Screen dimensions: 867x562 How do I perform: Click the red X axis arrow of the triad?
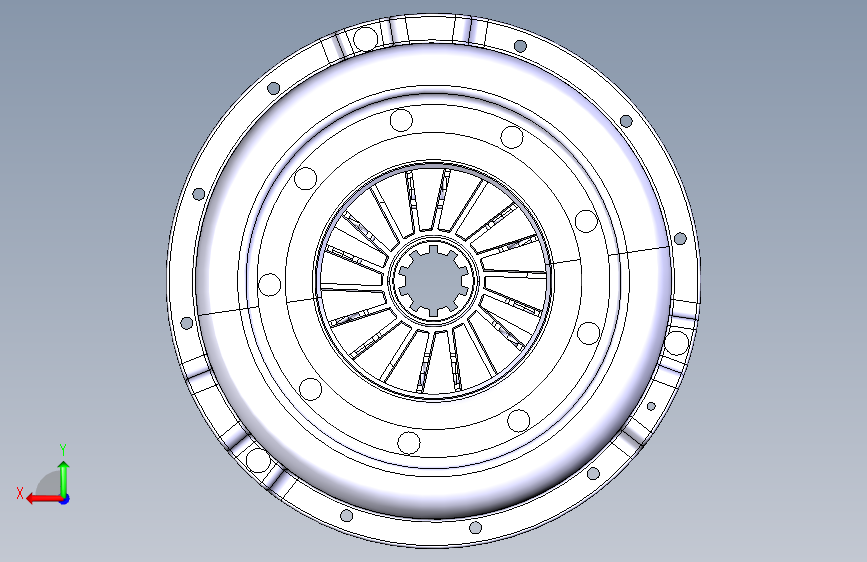click(x=44, y=499)
